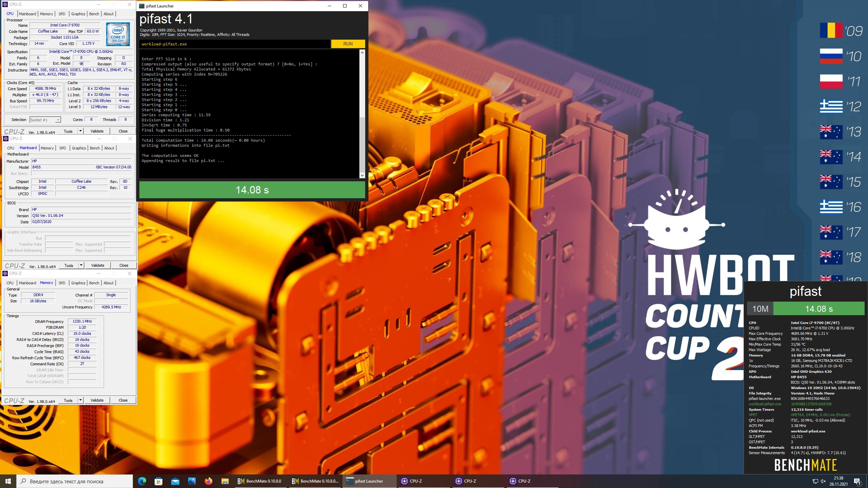Image resolution: width=868 pixels, height=488 pixels.
Task: Click the Windows search box
Action: 75,481
